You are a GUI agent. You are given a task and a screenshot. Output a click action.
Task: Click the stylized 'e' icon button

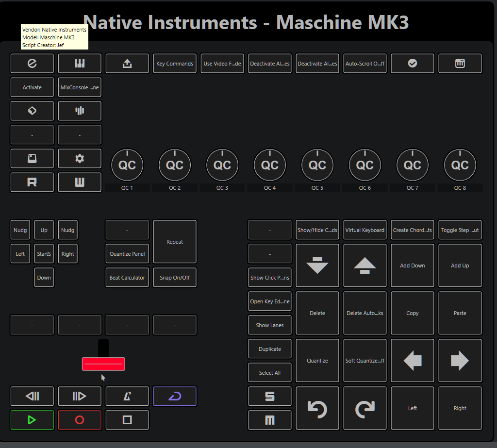click(32, 64)
